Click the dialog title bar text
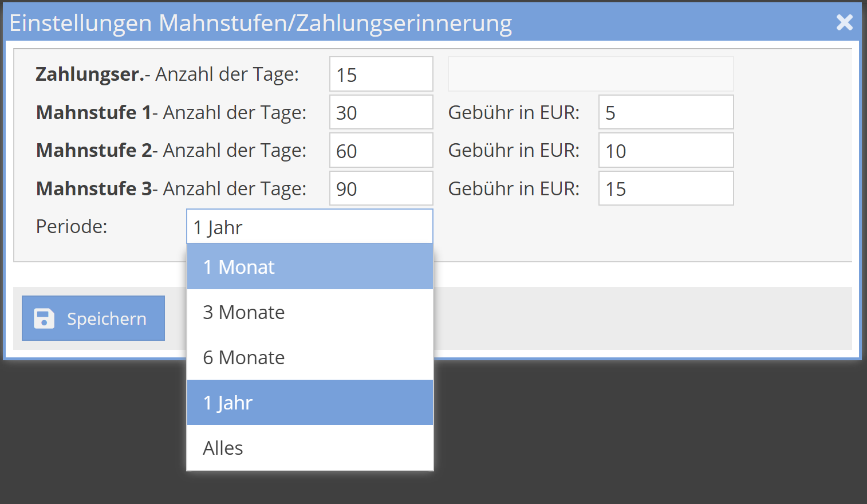 pyautogui.click(x=261, y=23)
